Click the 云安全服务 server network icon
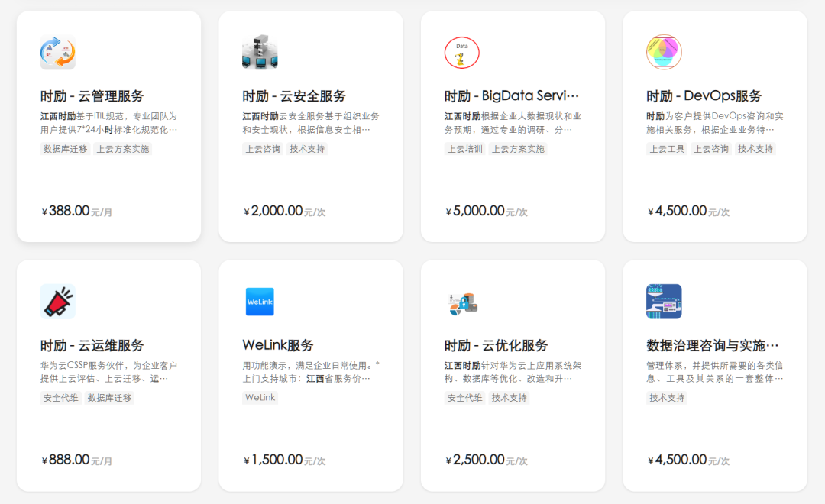825x504 pixels. pos(260,53)
